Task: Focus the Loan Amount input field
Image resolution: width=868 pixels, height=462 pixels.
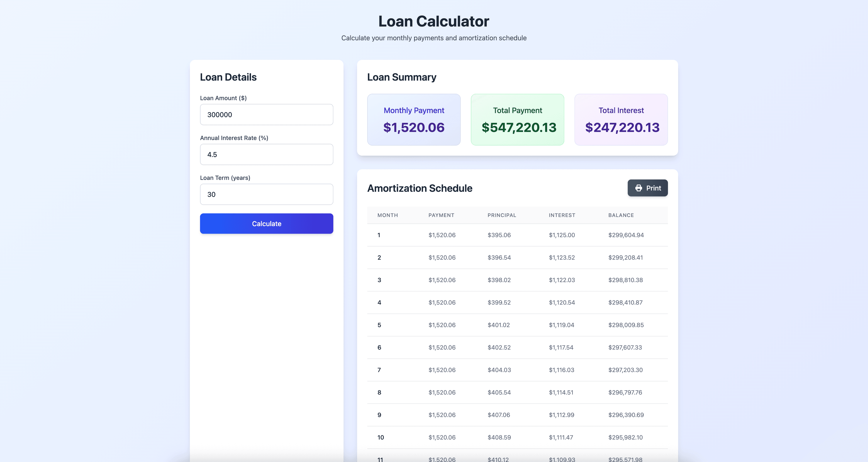Action: pyautogui.click(x=267, y=115)
